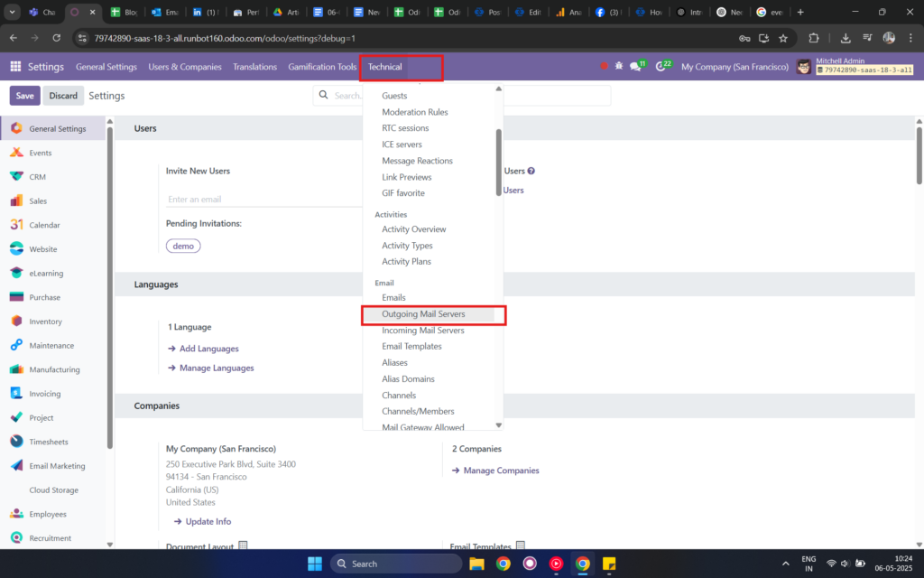Click the browser address bar URL
924x578 pixels.
tap(225, 38)
